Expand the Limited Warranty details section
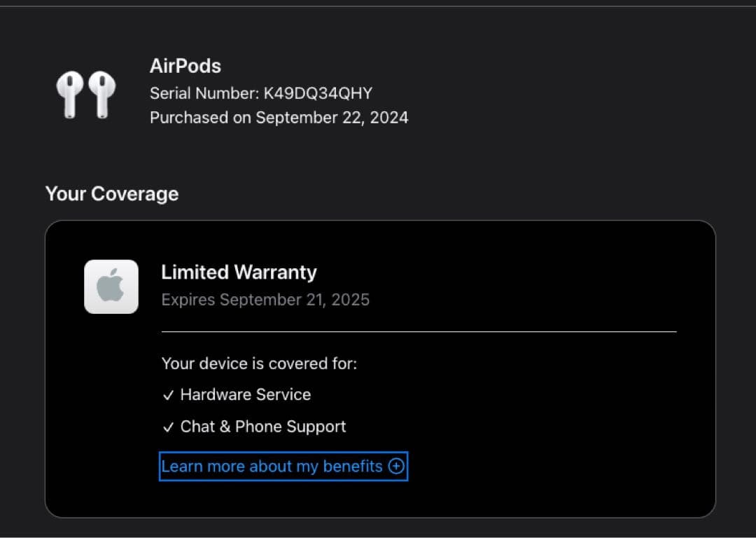Screen dimensions: 756x538 (239, 272)
